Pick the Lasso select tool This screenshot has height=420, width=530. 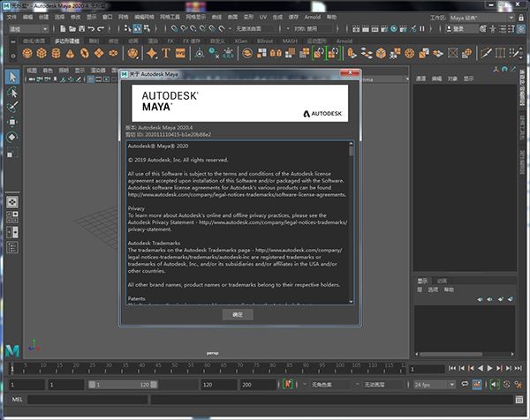pyautogui.click(x=12, y=92)
